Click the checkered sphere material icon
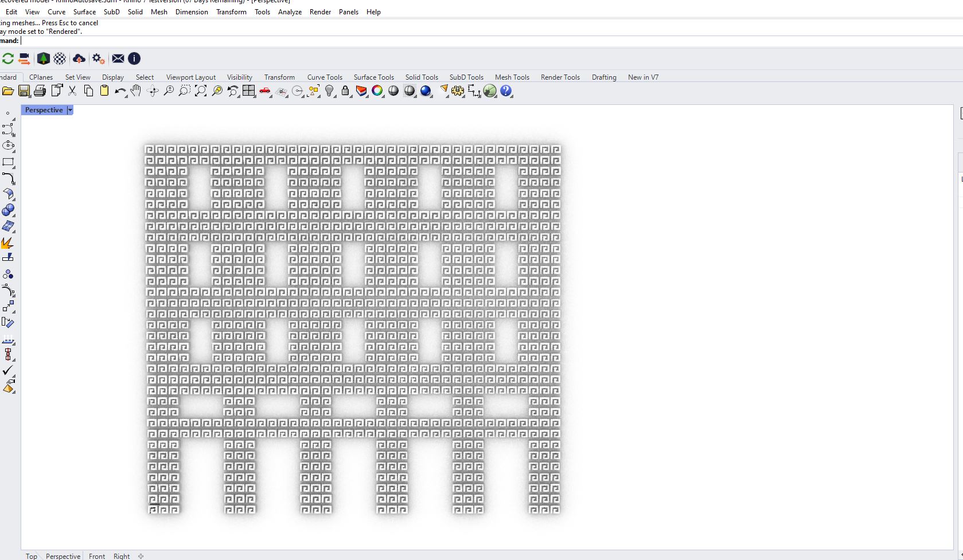This screenshot has height=560, width=963. pos(60,58)
